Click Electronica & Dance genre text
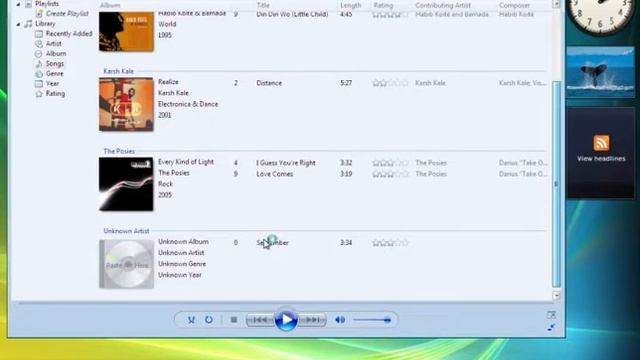 [188, 104]
